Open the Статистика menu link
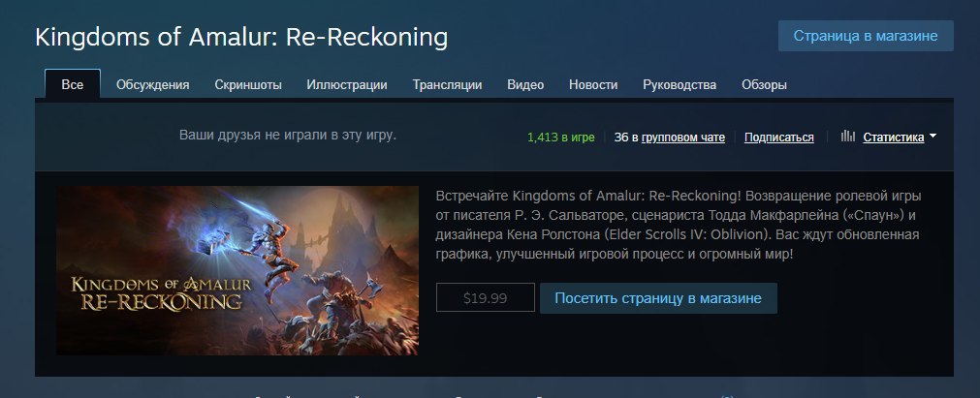Image resolution: width=980 pixels, height=398 pixels. [x=893, y=138]
